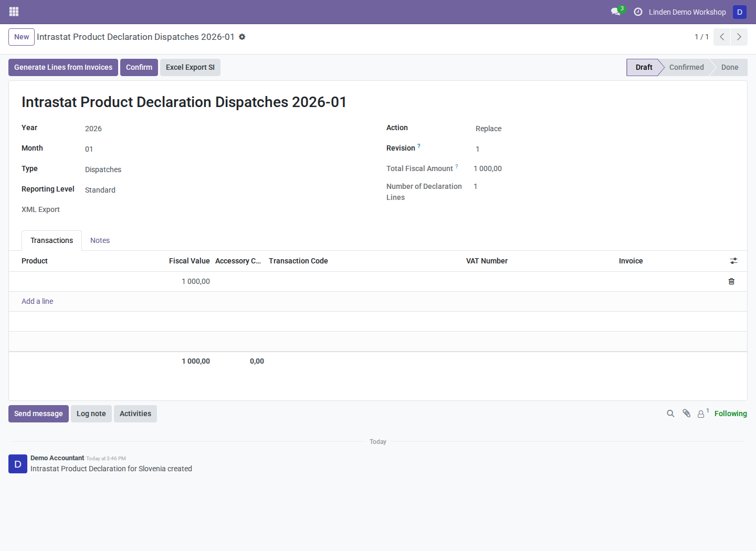Open the record actions gear menu
Screen dimensions: 756x551
pos(242,37)
